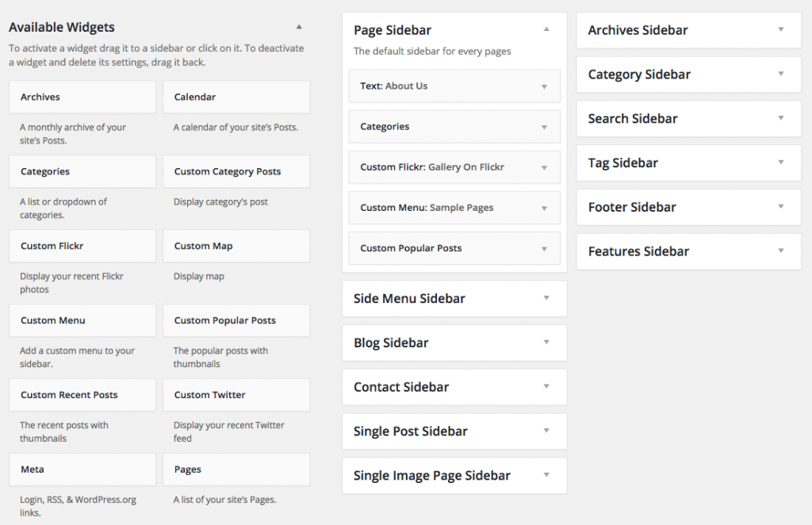The image size is (812, 525).
Task: Expand the Text: About Us widget
Action: (x=544, y=86)
